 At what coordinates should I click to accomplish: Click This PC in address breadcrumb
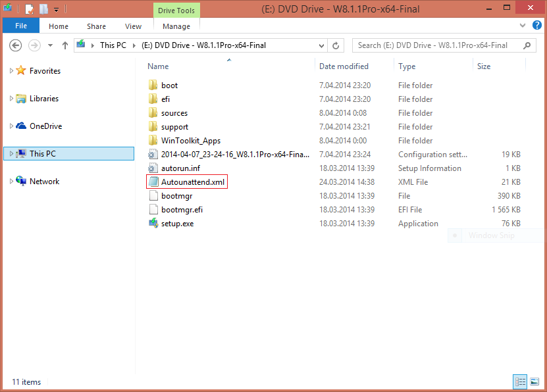point(113,45)
